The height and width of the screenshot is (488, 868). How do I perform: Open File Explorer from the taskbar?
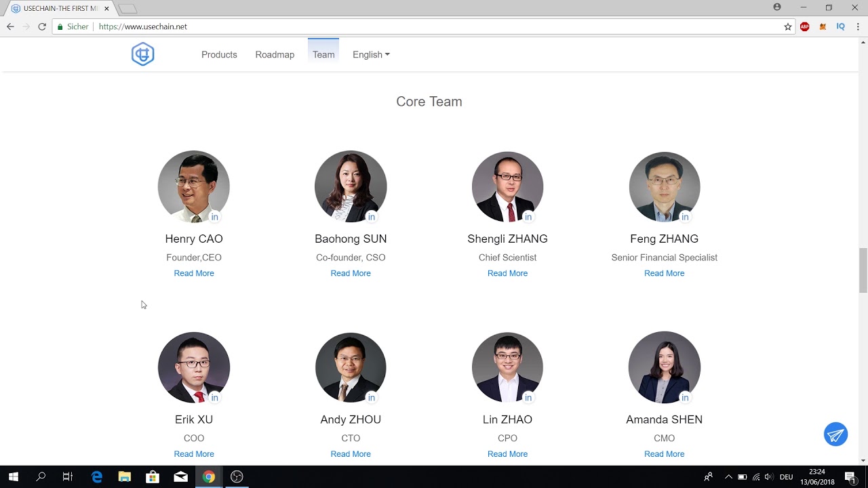125,476
